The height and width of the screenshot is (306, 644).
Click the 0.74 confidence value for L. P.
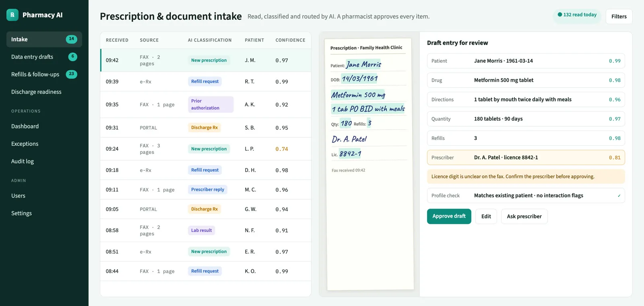coord(282,149)
